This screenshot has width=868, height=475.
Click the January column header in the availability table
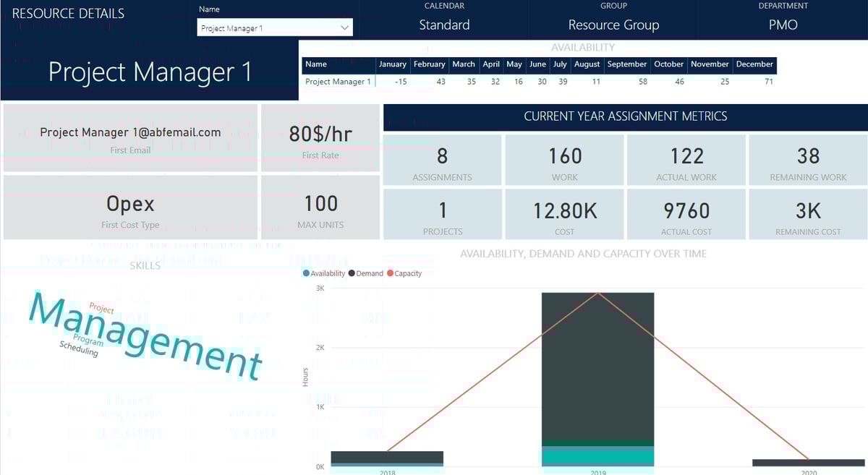click(393, 64)
